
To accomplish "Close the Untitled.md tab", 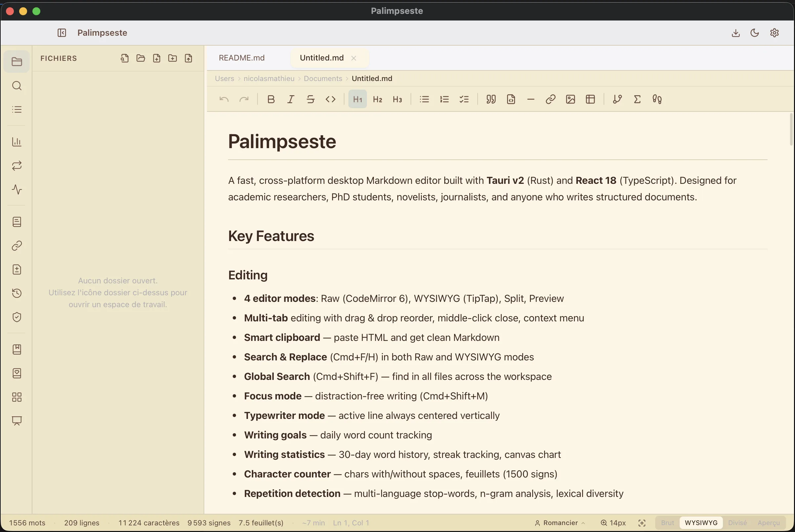I will (x=354, y=58).
